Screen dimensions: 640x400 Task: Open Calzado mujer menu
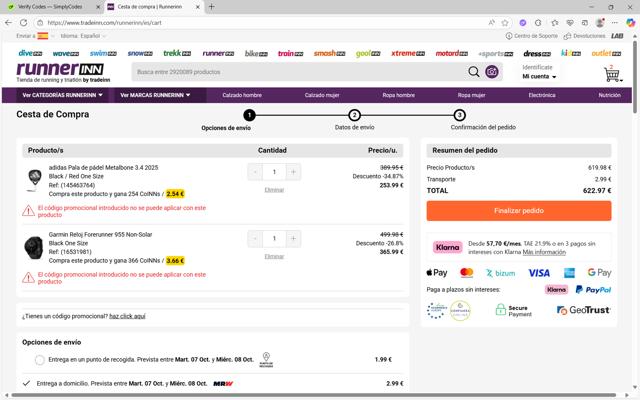point(322,95)
